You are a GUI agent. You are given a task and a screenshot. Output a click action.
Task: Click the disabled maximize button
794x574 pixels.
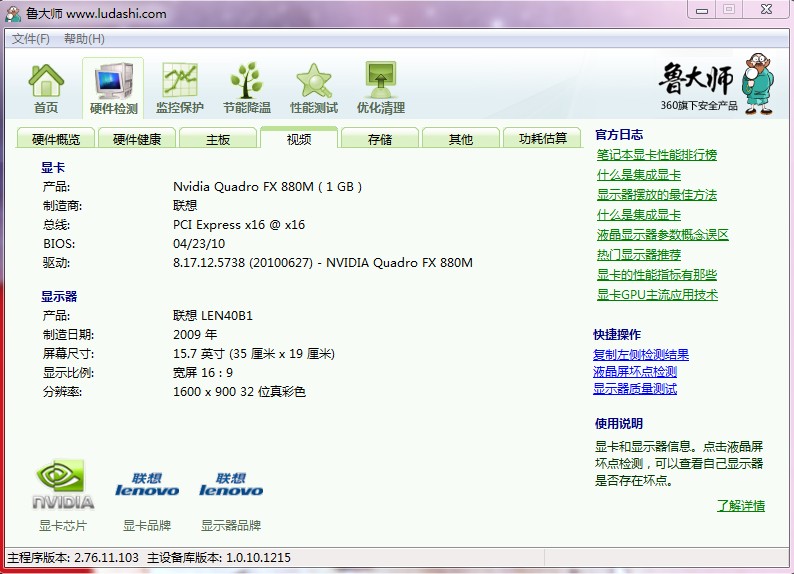point(729,10)
